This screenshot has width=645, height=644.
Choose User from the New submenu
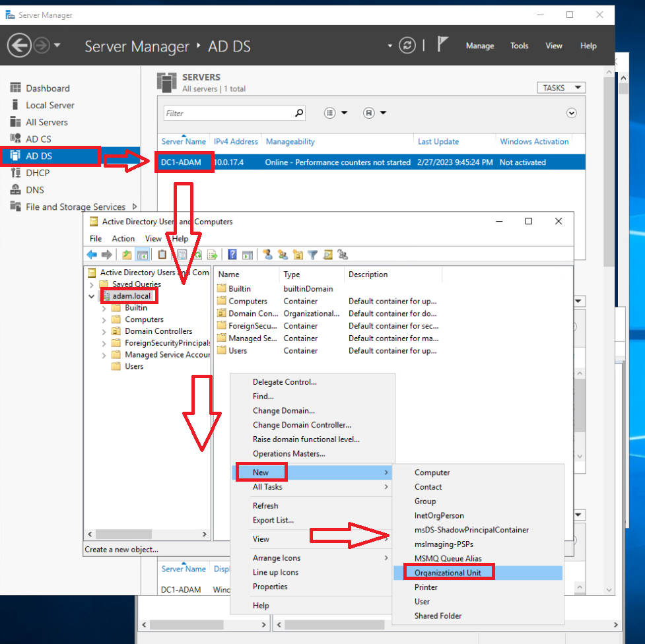[x=422, y=601]
